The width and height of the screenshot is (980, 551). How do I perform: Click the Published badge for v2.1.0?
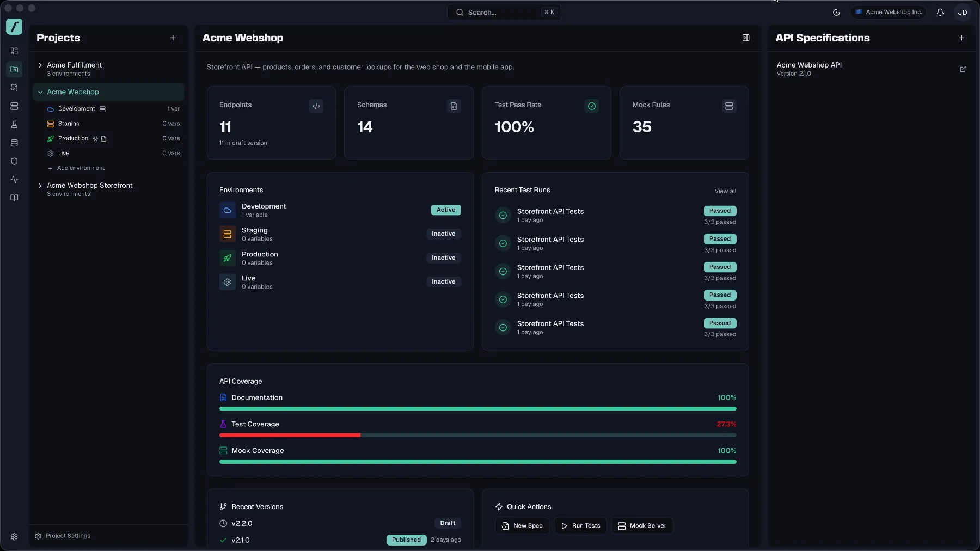(407, 540)
